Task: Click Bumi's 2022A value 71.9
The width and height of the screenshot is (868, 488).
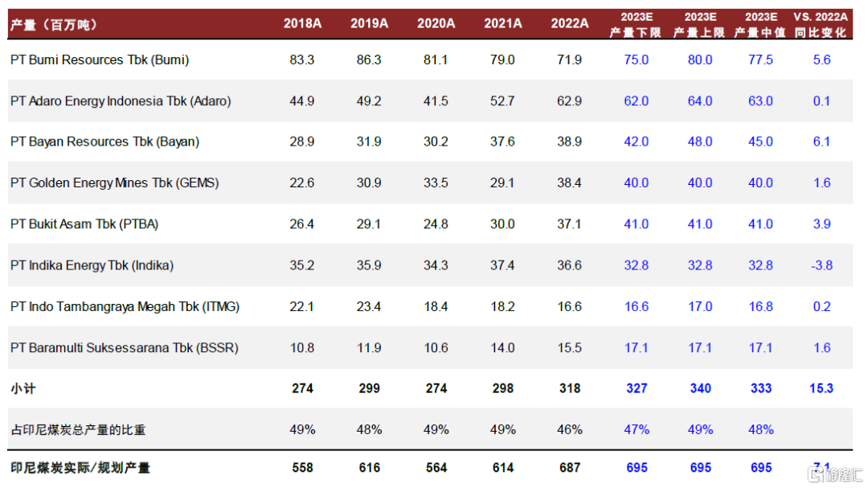Action: [569, 59]
